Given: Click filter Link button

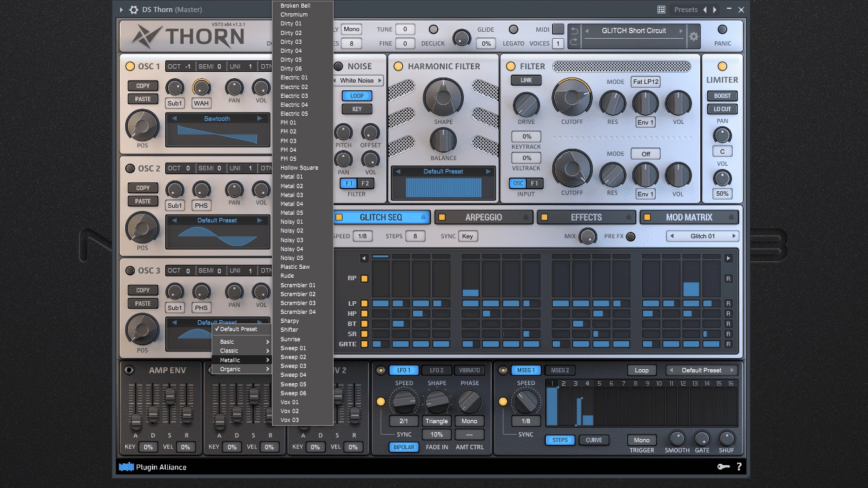Looking at the screenshot, I should click(x=526, y=80).
